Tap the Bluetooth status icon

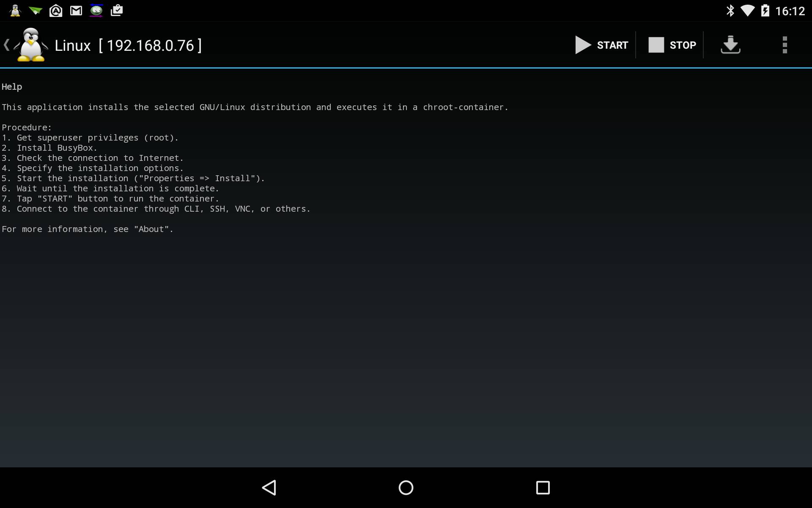click(x=730, y=11)
